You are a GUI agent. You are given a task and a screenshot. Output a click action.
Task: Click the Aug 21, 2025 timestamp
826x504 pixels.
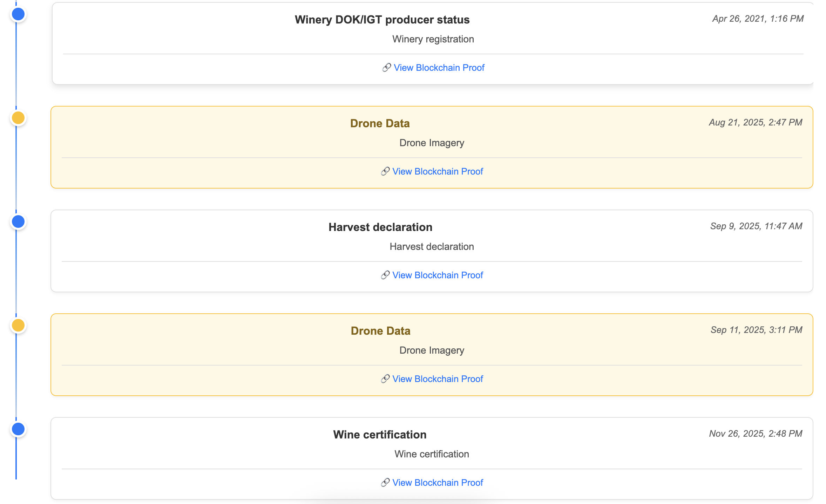pos(755,122)
